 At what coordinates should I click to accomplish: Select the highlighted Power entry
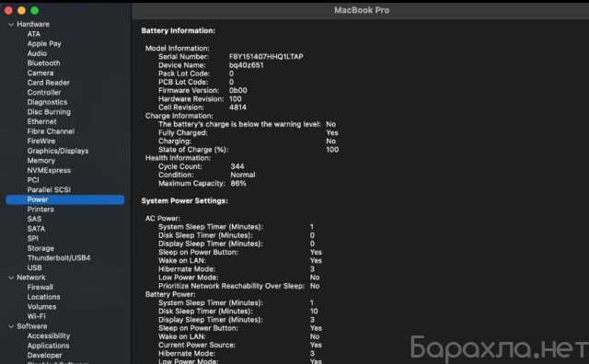click(64, 199)
